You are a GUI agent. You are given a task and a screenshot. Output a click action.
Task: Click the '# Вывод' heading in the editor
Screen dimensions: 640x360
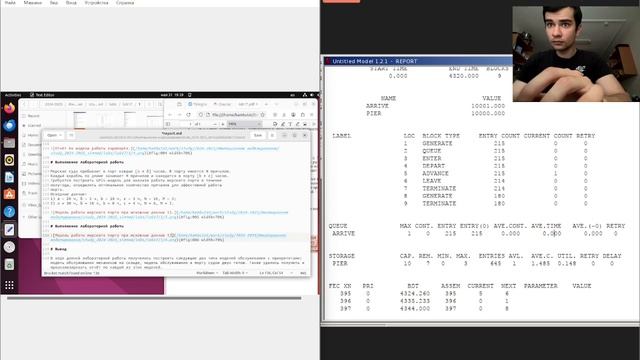pyautogui.click(x=58, y=249)
